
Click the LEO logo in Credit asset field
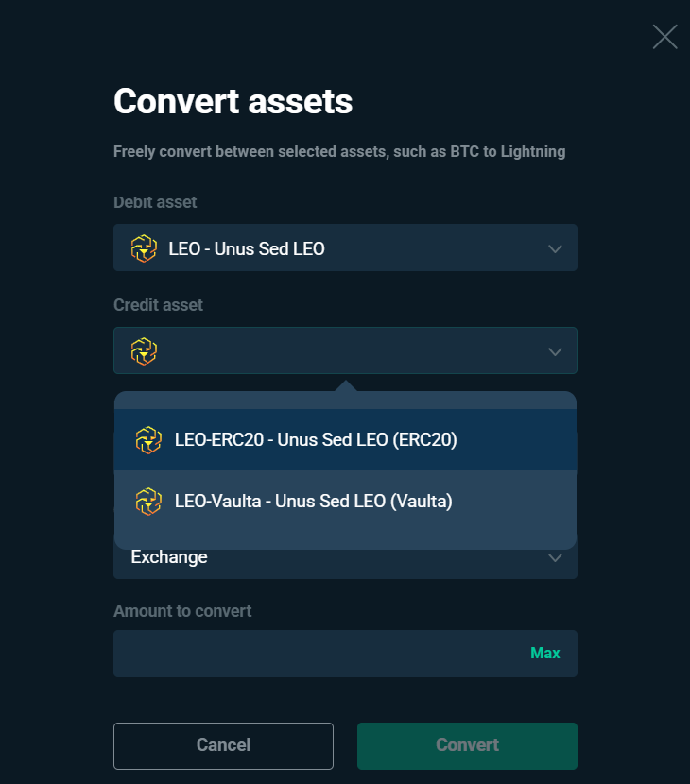144,351
